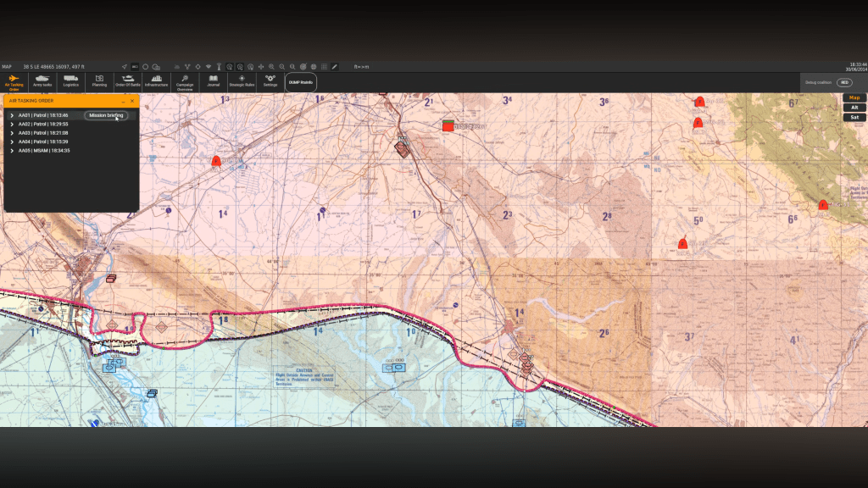The height and width of the screenshot is (488, 868).
Task: Open the Settings gear panel
Action: 270,81
